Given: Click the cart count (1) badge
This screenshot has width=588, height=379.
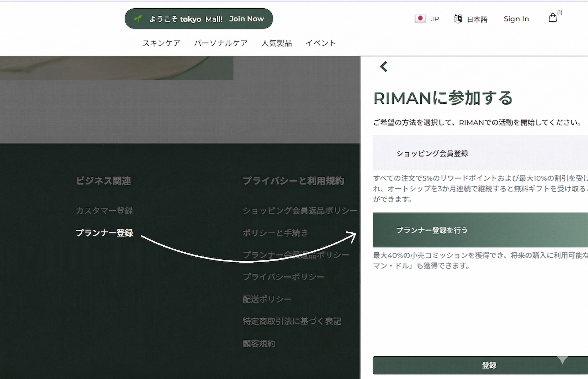Looking at the screenshot, I should pos(560,12).
